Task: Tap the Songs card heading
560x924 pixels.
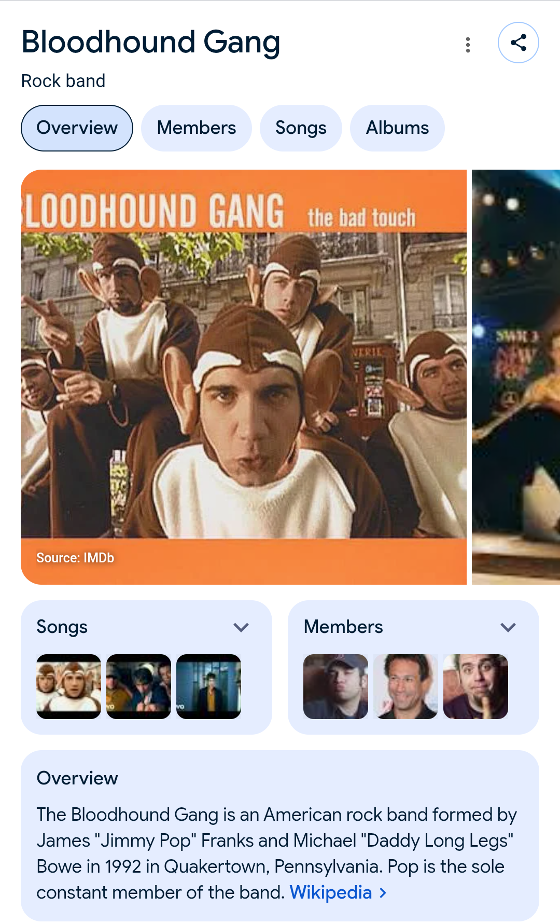Action: 62,627
